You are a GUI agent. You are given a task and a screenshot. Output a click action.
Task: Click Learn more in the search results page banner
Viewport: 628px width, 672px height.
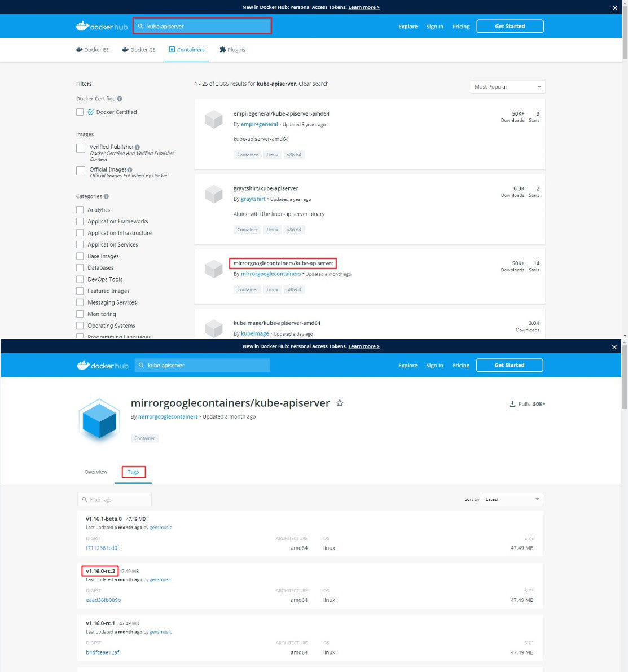tap(364, 7)
